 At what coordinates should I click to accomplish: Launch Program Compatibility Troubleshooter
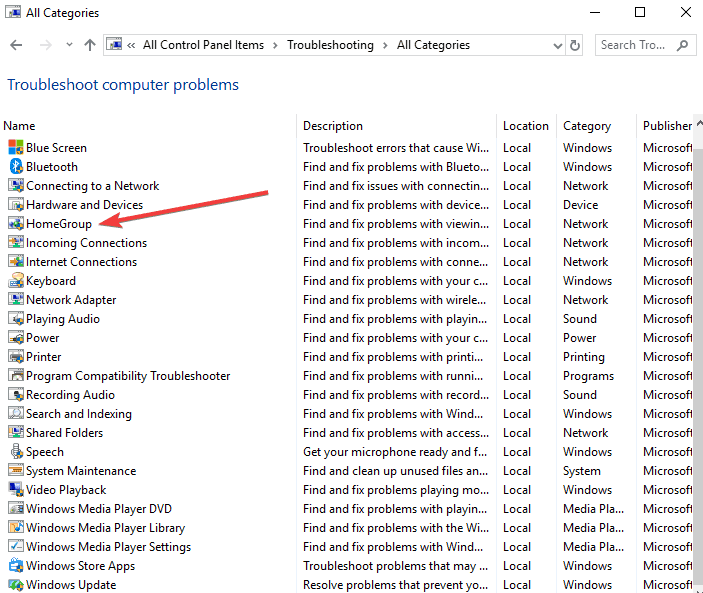128,376
